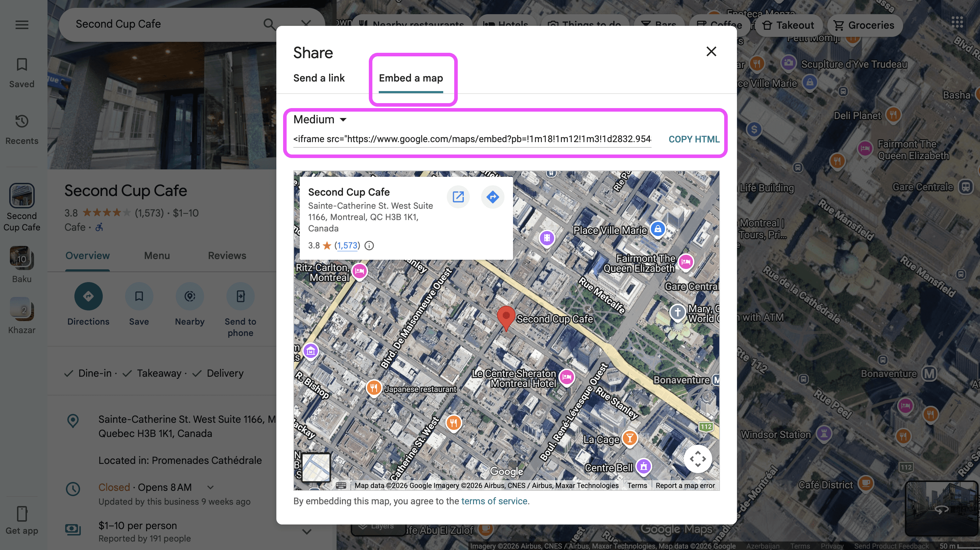
Task: Click the rating info icon in preview
Action: (x=369, y=246)
